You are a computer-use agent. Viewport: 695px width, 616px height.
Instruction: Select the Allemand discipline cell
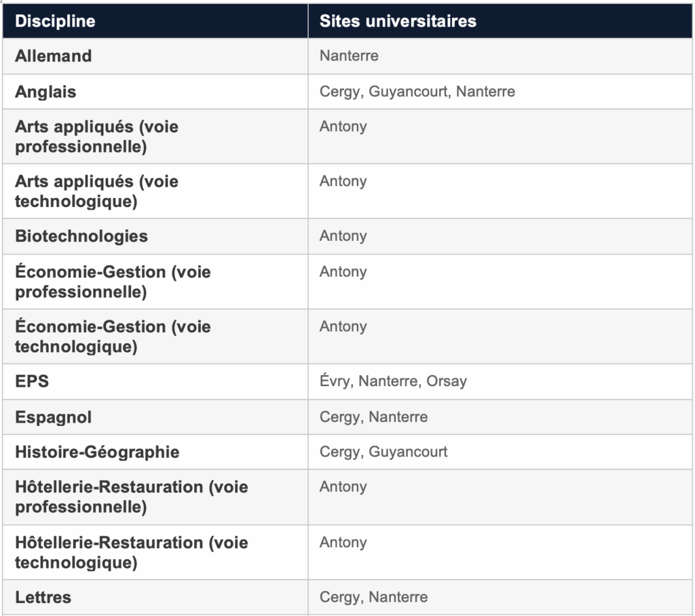(x=53, y=56)
